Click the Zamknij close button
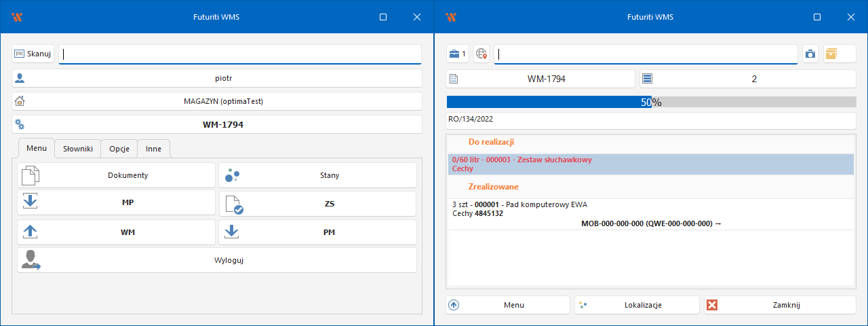Image resolution: width=868 pixels, height=326 pixels. [780, 305]
